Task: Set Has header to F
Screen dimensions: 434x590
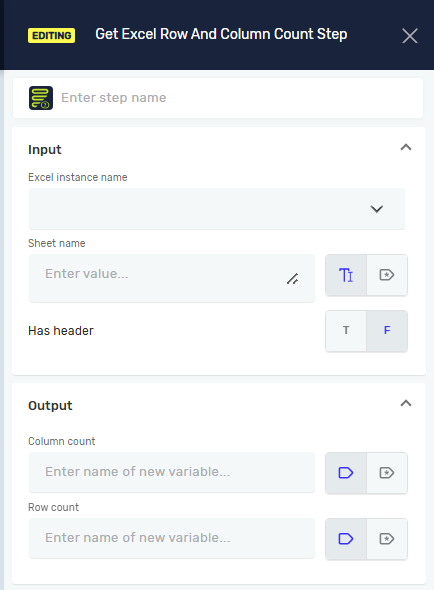Action: click(x=387, y=331)
